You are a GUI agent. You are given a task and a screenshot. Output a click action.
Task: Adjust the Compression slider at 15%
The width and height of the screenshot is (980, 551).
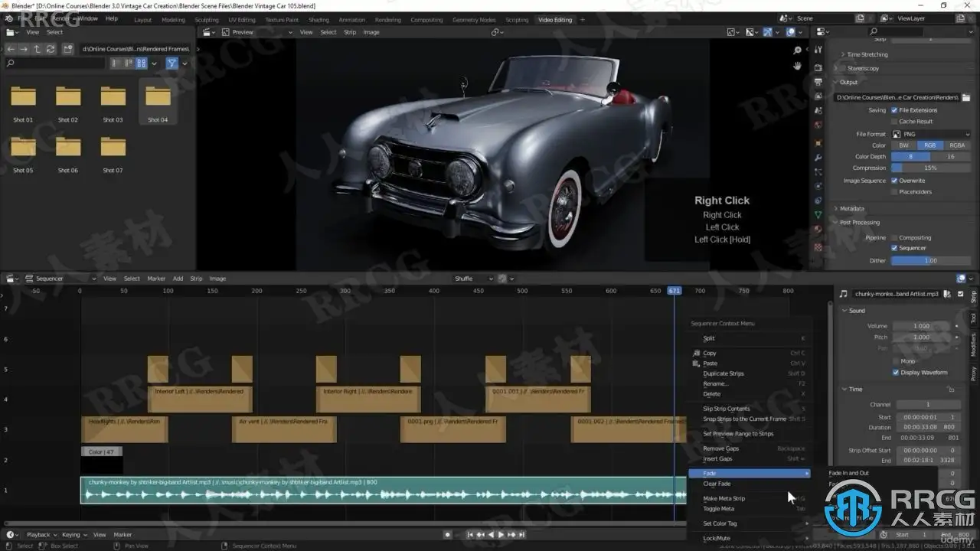(x=930, y=168)
